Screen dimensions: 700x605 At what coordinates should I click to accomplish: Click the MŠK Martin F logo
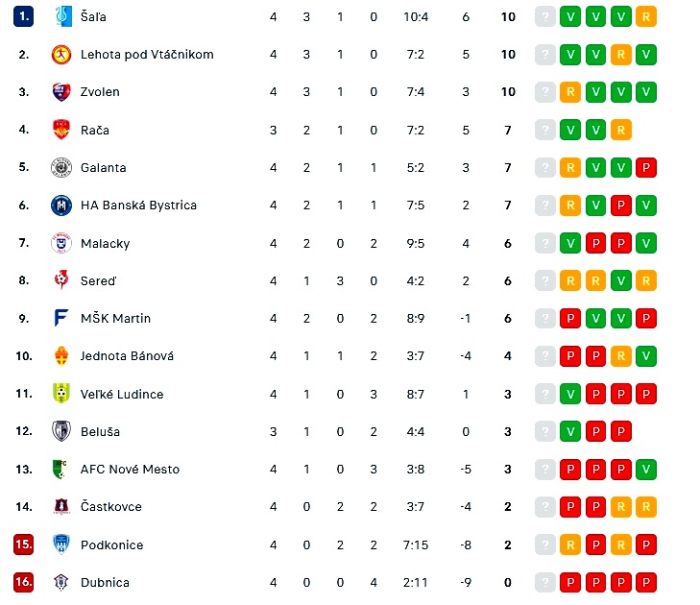pos(61,319)
